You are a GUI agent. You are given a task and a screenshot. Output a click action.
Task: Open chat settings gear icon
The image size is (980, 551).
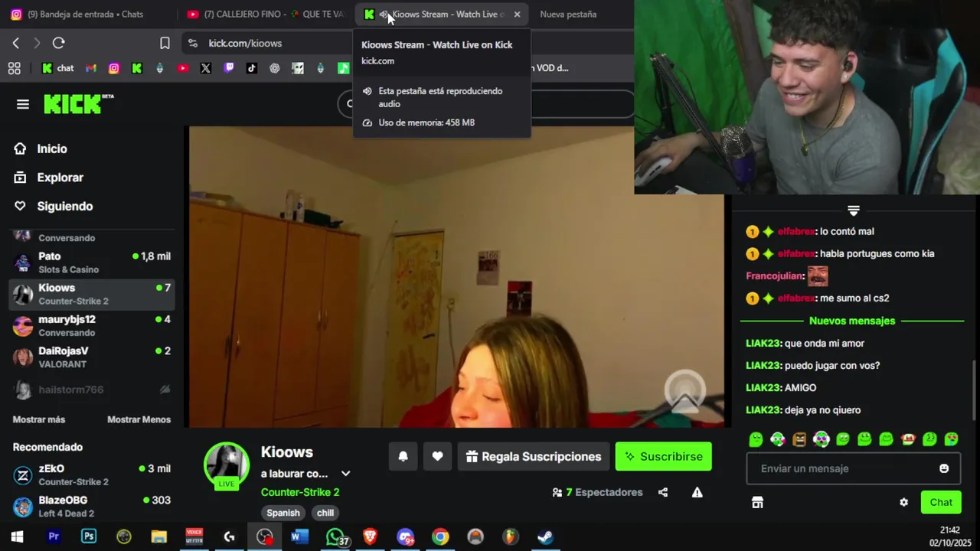coord(903,503)
